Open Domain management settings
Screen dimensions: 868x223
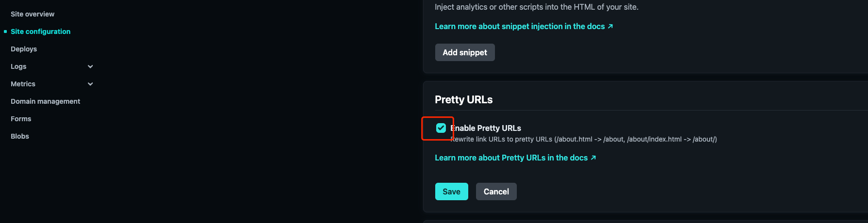(x=45, y=101)
